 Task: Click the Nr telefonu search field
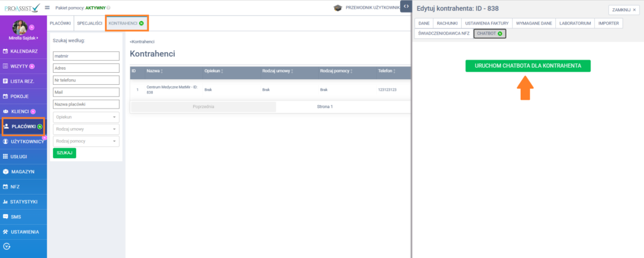(x=86, y=80)
